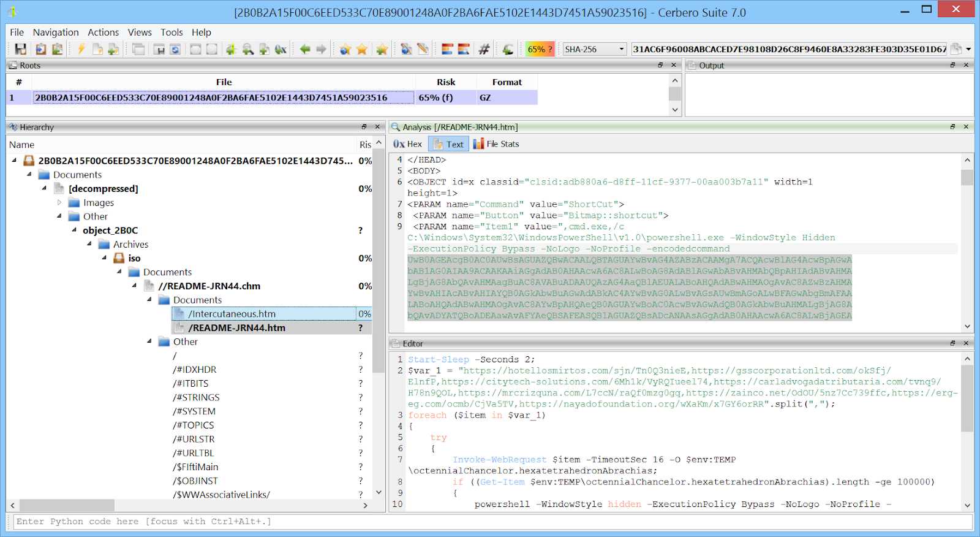The image size is (980, 537).
Task: Click the star with plus bookmark icon
Action: [382, 49]
